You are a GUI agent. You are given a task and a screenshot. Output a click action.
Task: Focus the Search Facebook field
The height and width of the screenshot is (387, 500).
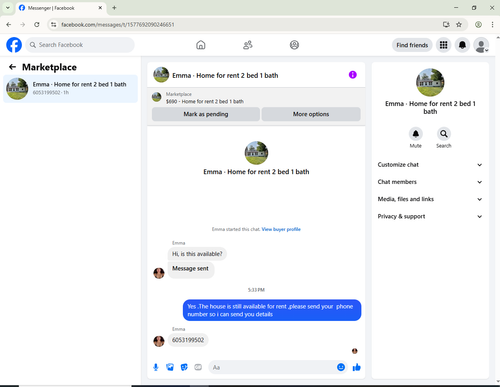(80, 45)
